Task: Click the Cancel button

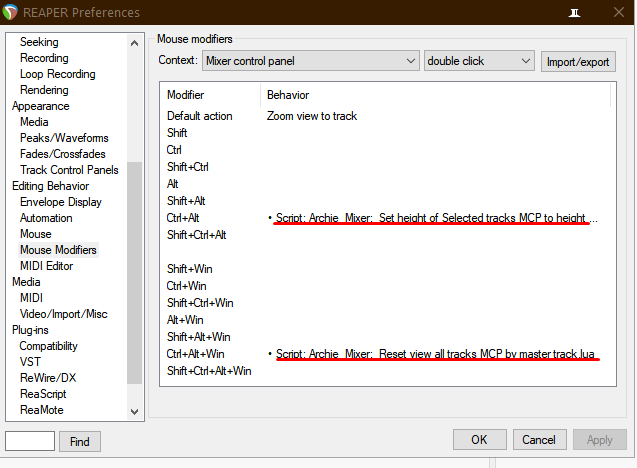Action: pyautogui.click(x=540, y=440)
